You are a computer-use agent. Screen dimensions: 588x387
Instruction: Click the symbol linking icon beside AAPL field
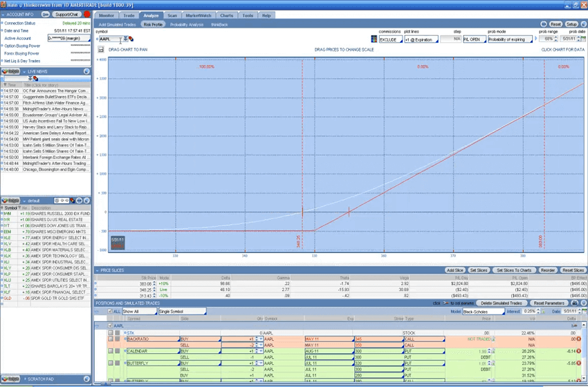[x=131, y=39]
